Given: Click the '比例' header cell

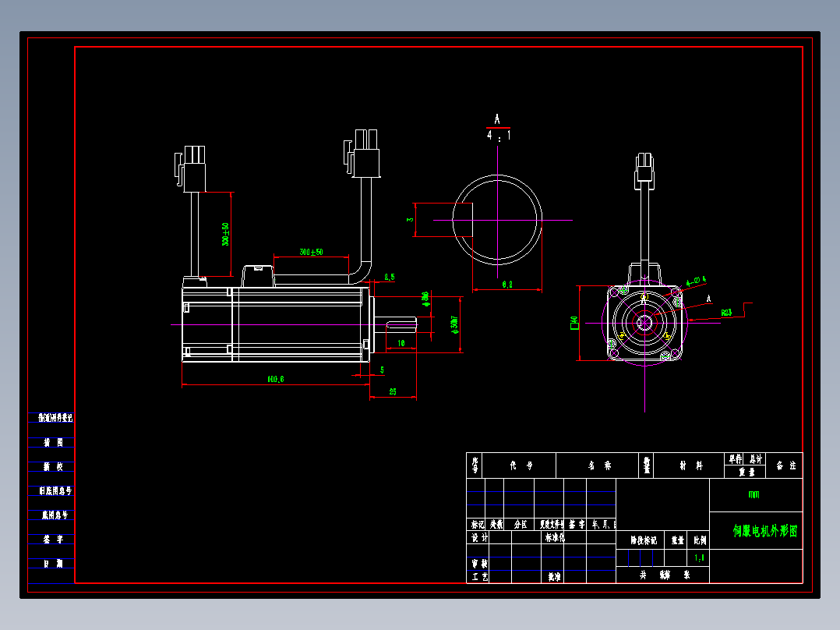Looking at the screenshot, I should [700, 540].
